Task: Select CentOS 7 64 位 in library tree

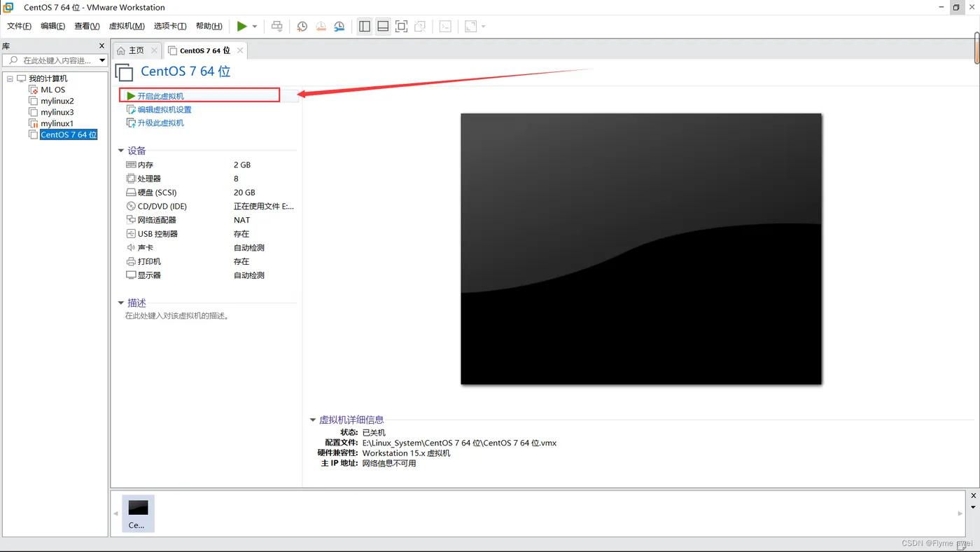Action: tap(69, 134)
